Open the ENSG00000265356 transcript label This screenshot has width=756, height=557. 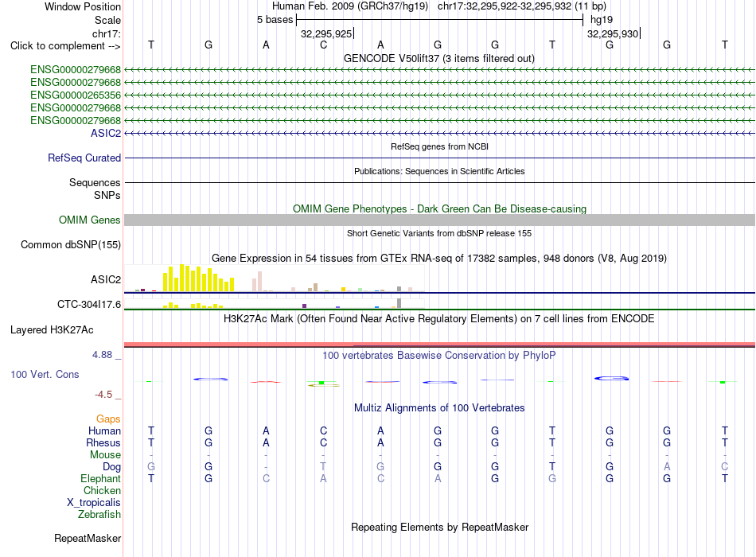76,95
